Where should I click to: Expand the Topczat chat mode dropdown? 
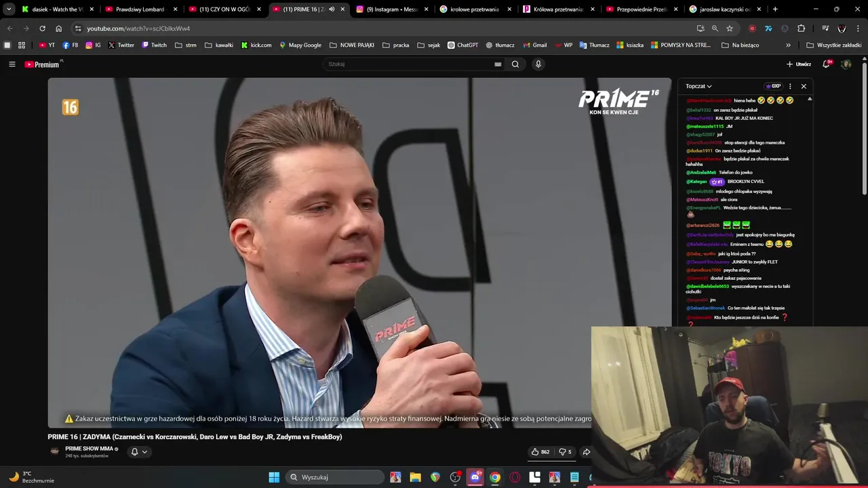(698, 86)
